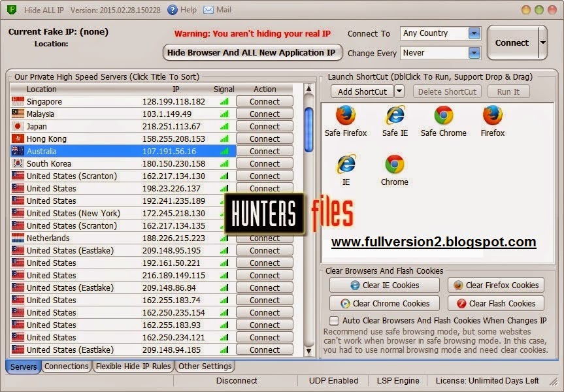The image size is (564, 392).
Task: Click the Hong Kong flag icon
Action: click(18, 139)
